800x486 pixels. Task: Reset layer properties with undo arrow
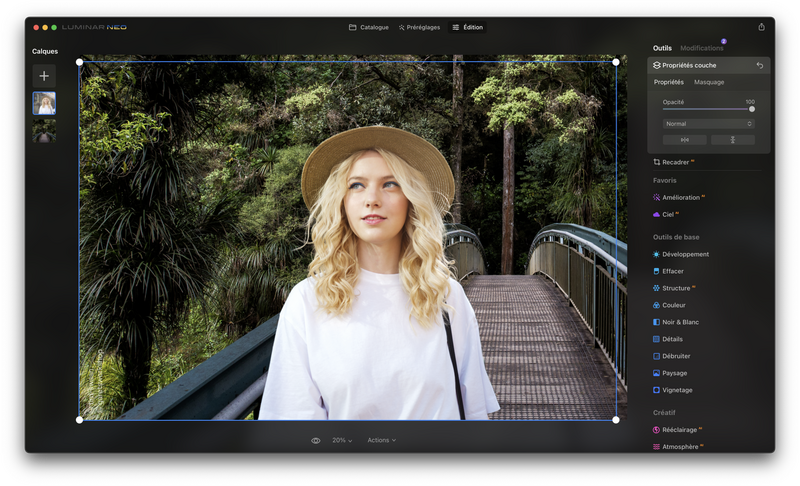760,65
